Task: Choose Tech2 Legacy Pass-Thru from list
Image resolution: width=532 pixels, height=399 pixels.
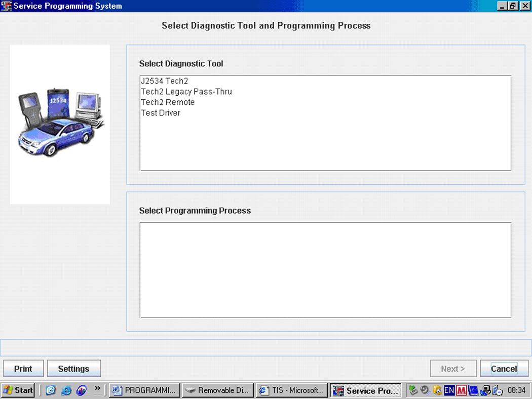Action: pyautogui.click(x=186, y=92)
